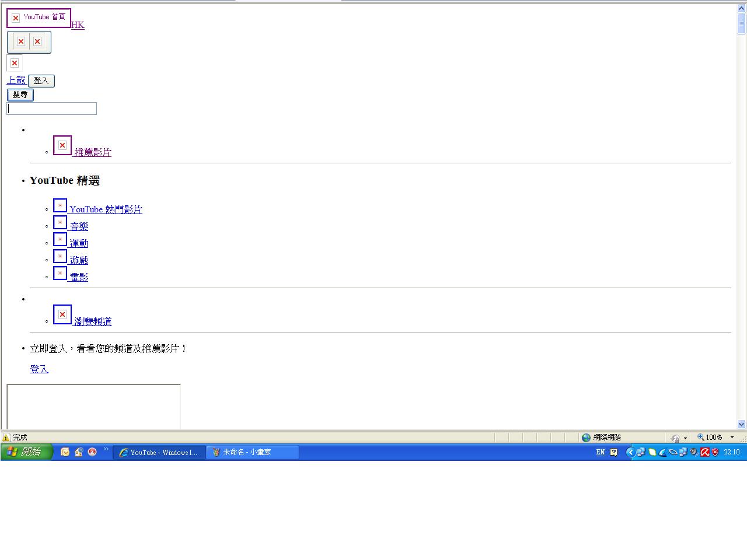Focus the search text box under 搜尋
The image size is (747, 560).
click(x=52, y=108)
